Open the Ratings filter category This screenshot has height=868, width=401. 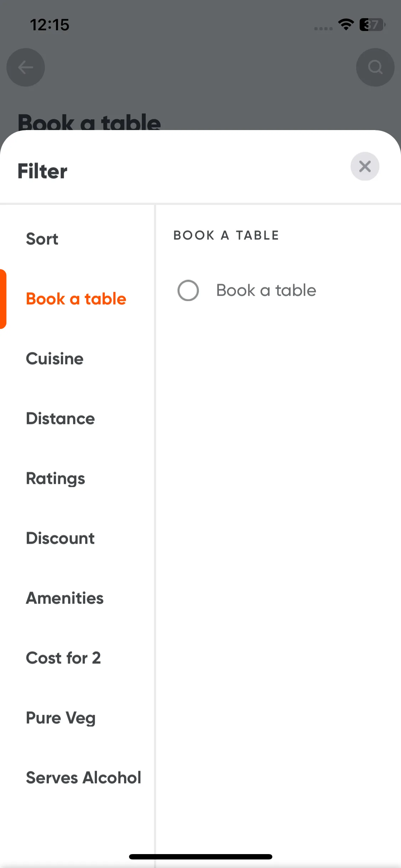click(55, 478)
